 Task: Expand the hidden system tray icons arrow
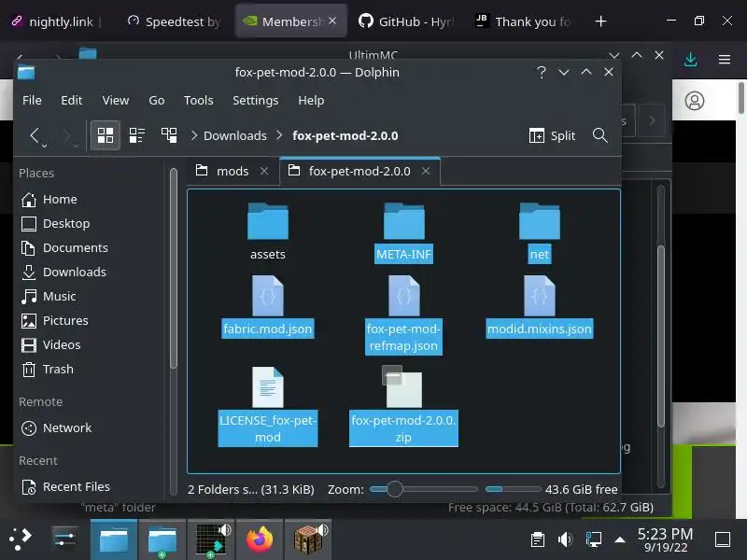click(x=620, y=539)
